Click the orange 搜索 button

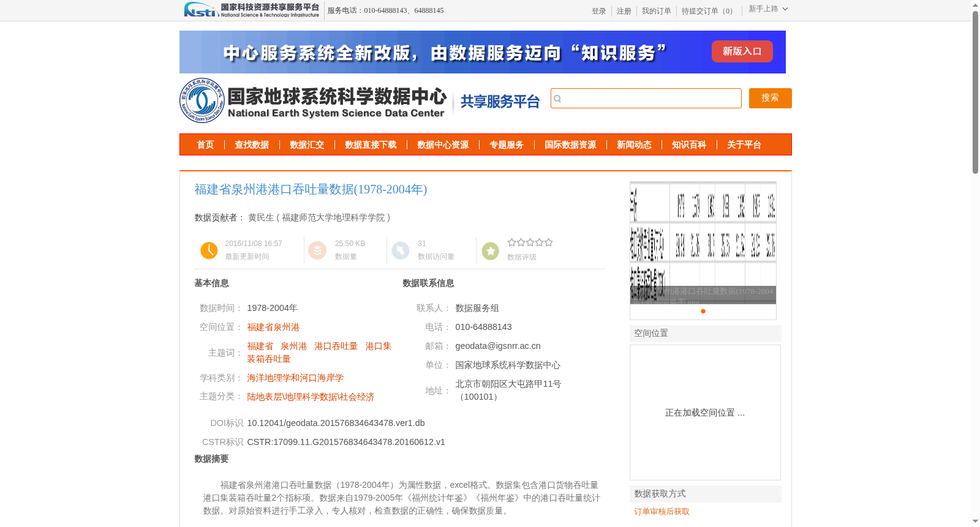click(x=770, y=98)
